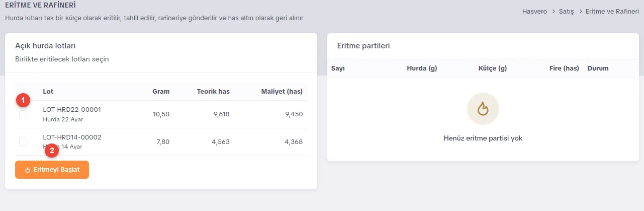Open the Satış breadcrumb link
The height and width of the screenshot is (211, 644).
pyautogui.click(x=566, y=11)
